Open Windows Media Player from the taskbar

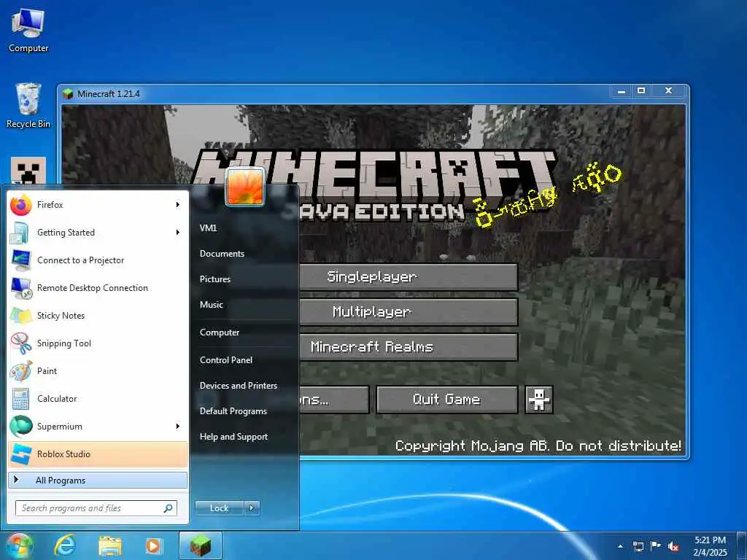(154, 545)
